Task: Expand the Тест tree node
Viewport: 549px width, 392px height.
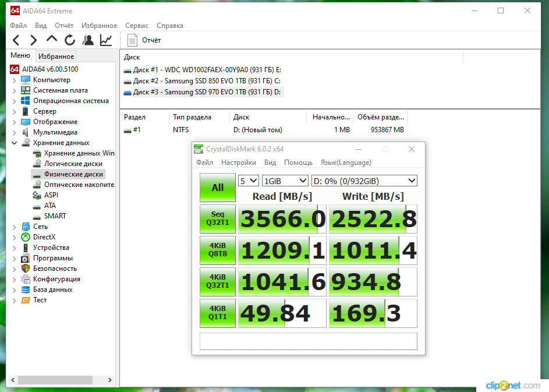Action: [x=14, y=301]
